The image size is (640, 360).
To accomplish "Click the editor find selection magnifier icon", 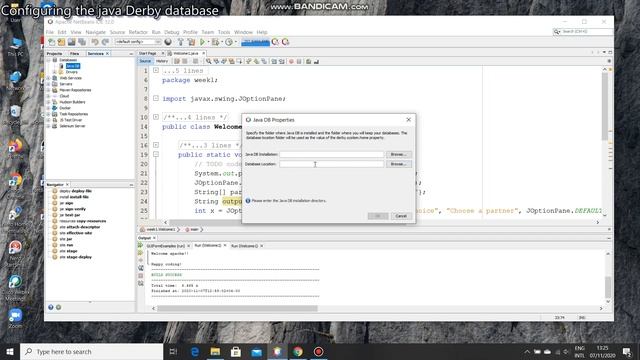I will point(209,62).
